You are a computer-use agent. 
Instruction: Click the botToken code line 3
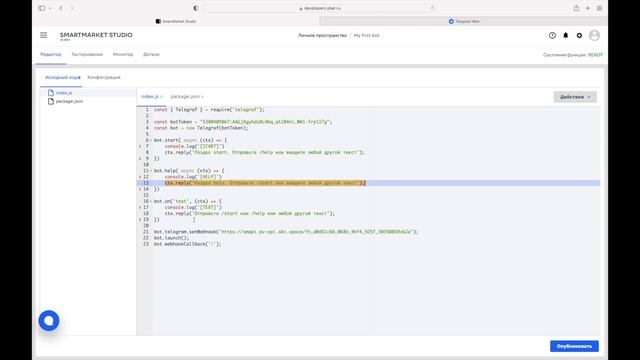click(x=243, y=122)
